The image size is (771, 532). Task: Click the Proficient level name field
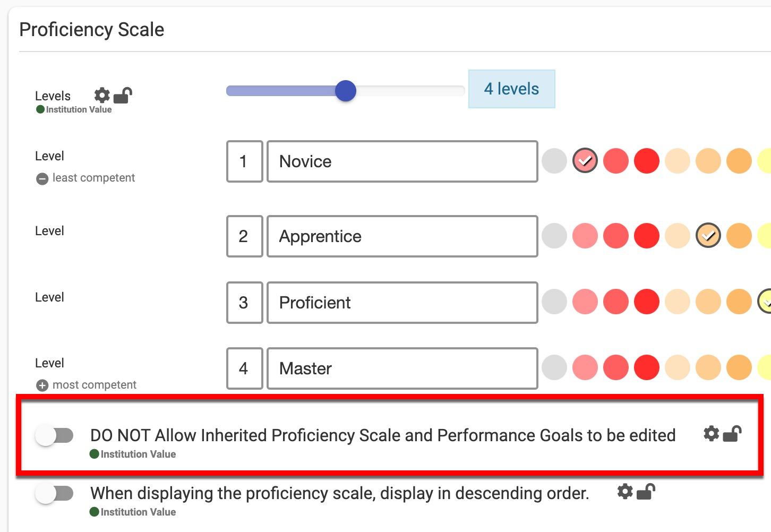(x=402, y=303)
